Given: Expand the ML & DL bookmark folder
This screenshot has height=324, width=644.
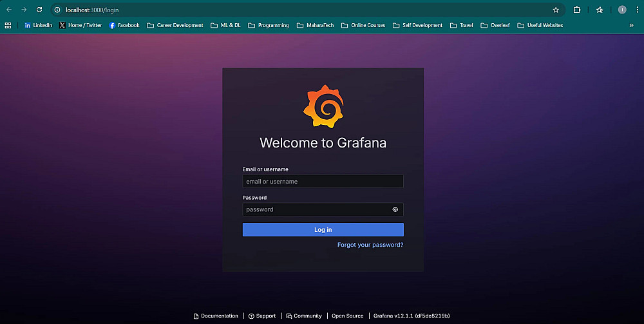Looking at the screenshot, I should (225, 26).
